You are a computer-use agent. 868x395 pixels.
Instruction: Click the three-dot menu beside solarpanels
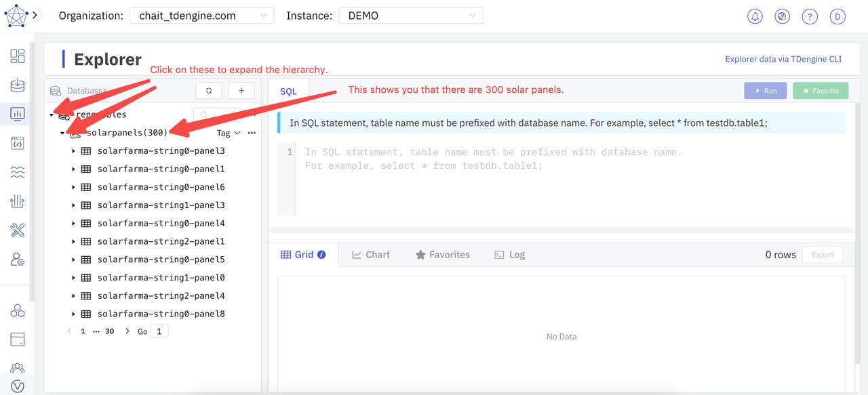[x=252, y=133]
